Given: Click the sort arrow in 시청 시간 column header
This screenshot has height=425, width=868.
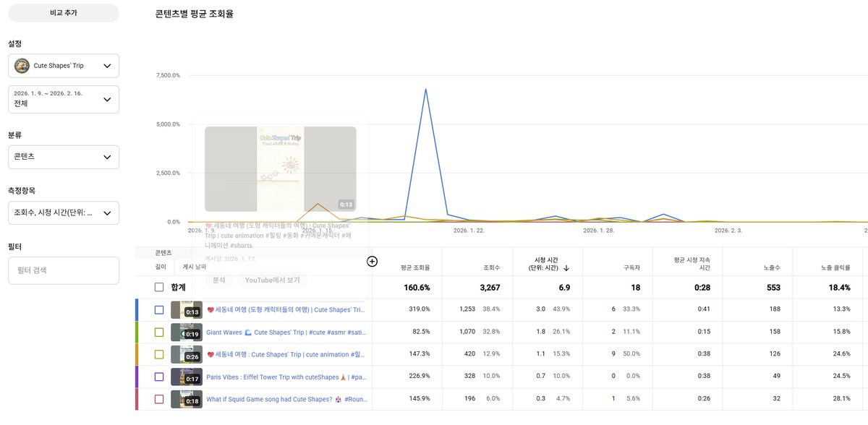Looking at the screenshot, I should (566, 268).
